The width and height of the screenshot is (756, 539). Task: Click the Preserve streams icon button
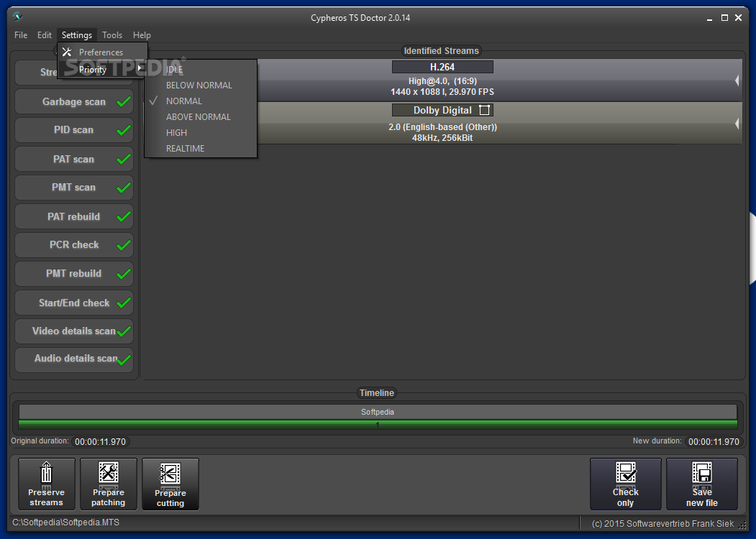[46, 484]
